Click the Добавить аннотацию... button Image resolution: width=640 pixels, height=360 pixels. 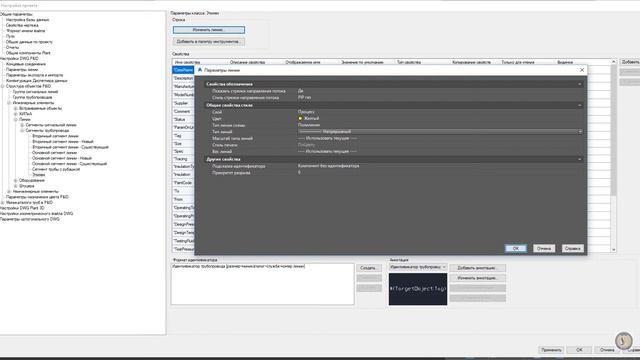(478, 268)
